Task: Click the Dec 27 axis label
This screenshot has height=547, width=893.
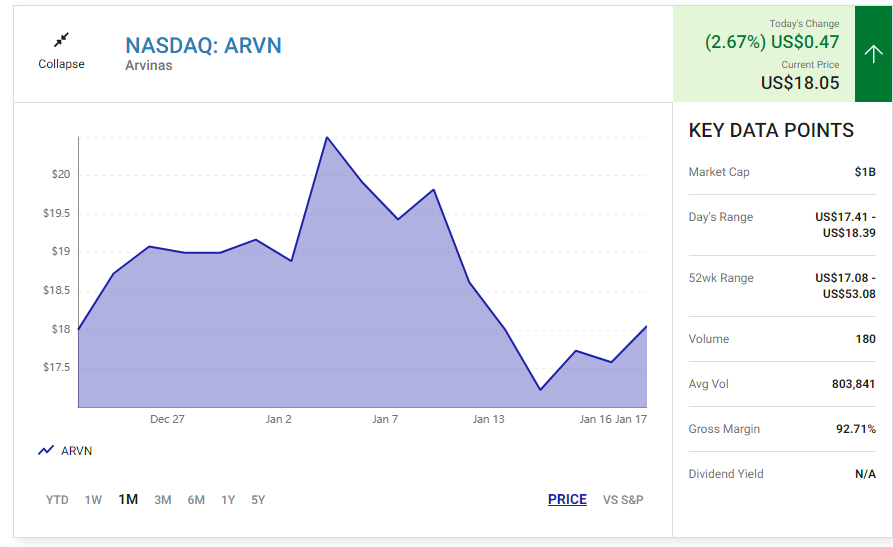Action: click(x=167, y=419)
